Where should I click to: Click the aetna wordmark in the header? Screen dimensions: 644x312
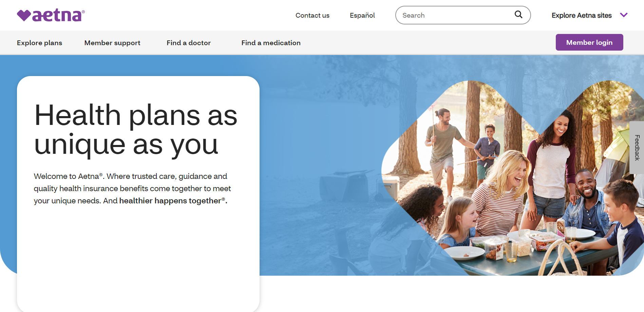point(58,16)
